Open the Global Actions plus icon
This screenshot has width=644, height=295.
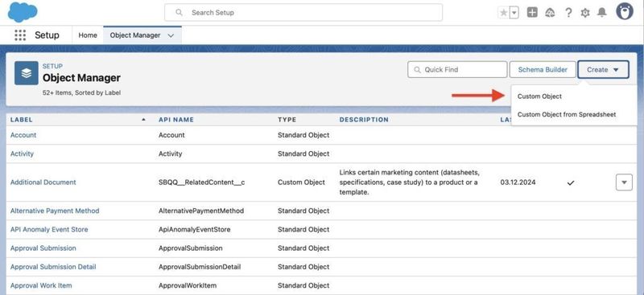click(532, 13)
